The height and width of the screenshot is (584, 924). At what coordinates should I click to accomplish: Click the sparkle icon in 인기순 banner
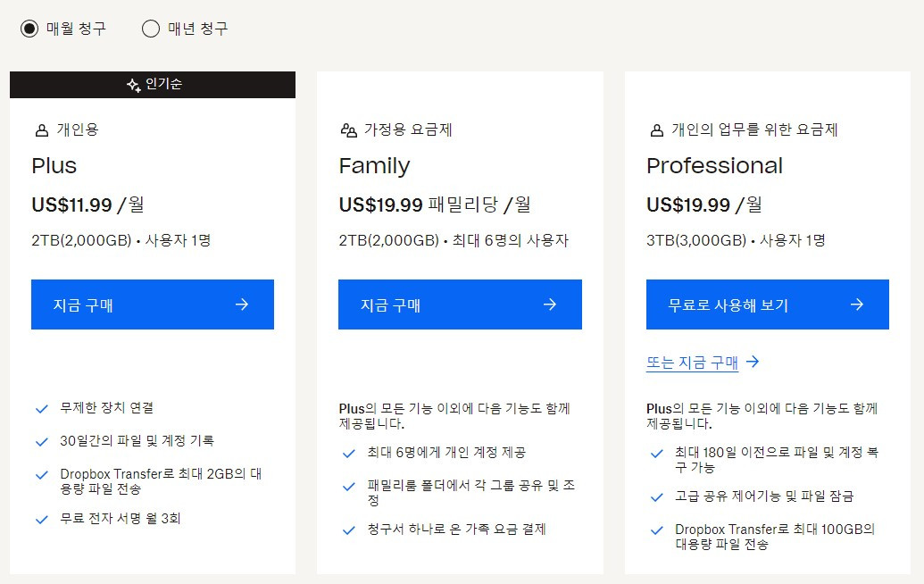click(x=133, y=85)
